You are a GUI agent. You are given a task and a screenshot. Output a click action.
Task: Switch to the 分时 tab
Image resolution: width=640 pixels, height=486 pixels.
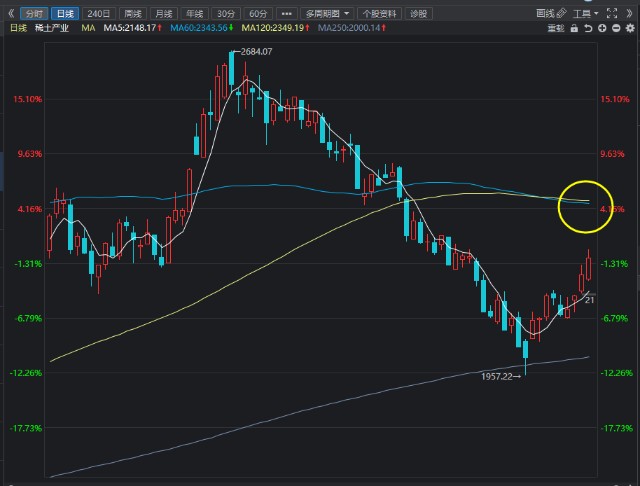point(35,13)
